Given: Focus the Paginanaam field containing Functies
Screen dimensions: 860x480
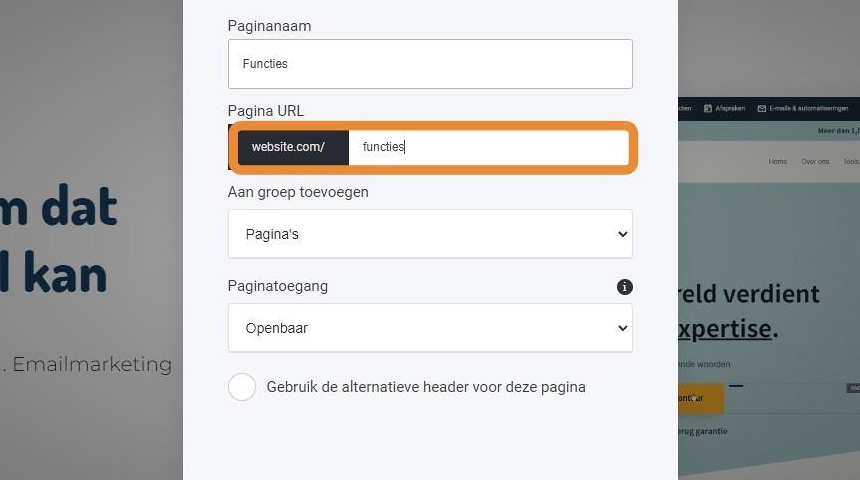Looking at the screenshot, I should point(430,64).
